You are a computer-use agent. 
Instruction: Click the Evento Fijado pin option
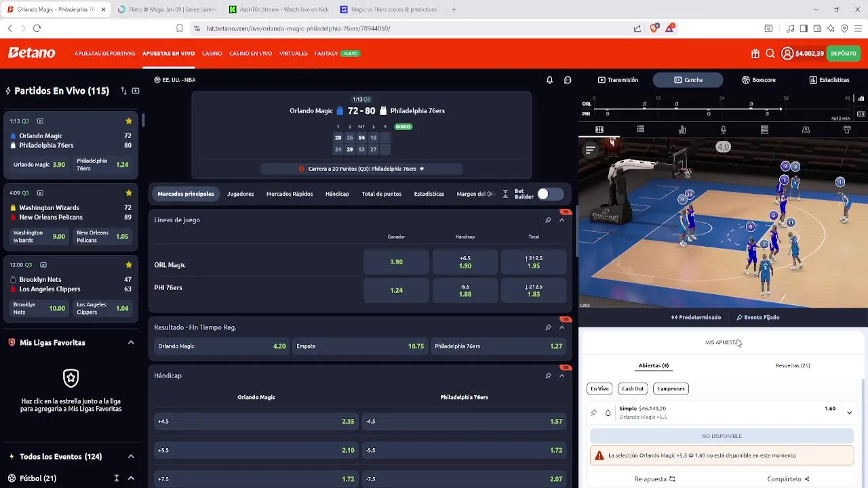click(757, 317)
